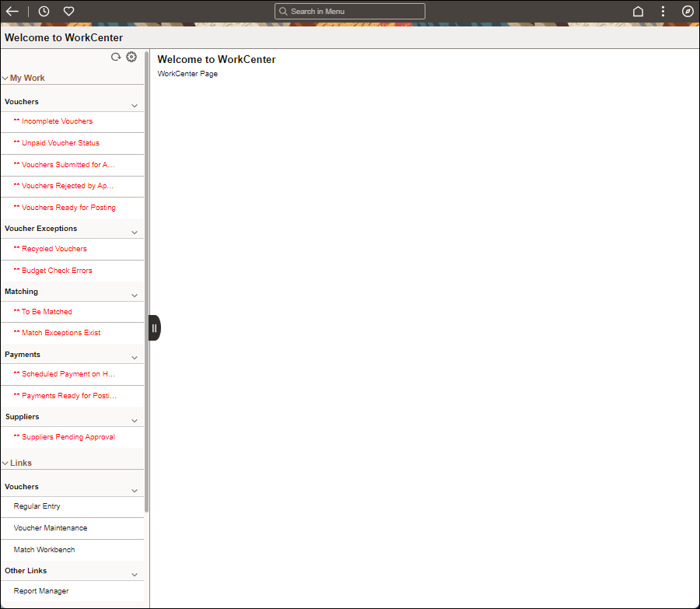Open Regular Entry link

tap(37, 506)
